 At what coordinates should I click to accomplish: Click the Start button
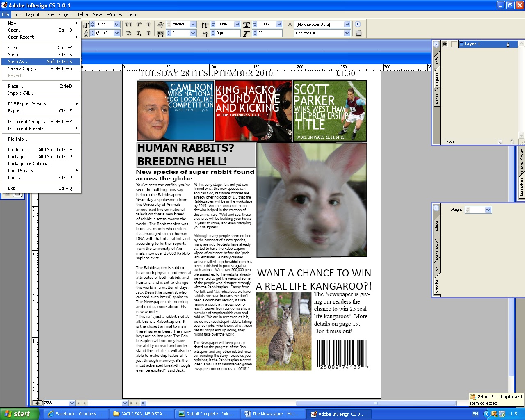click(x=18, y=414)
